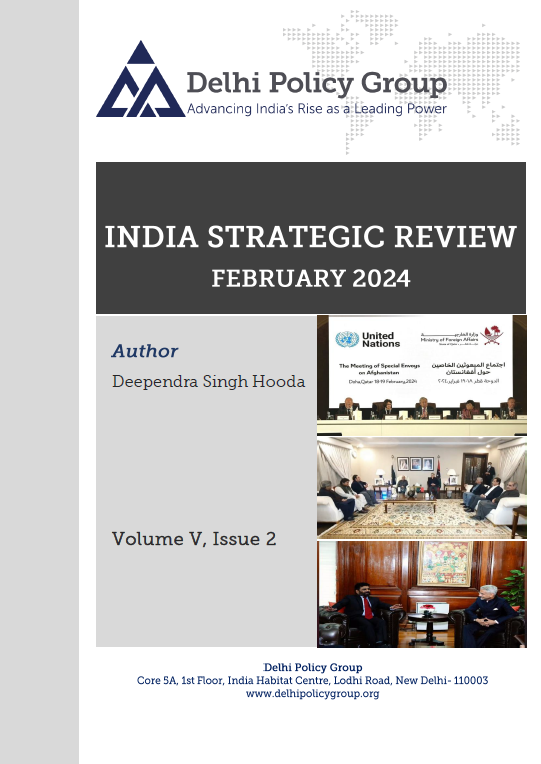
Task: Click the 'INDIA STRATEGIC REVIEW' heading
Action: click(310, 237)
